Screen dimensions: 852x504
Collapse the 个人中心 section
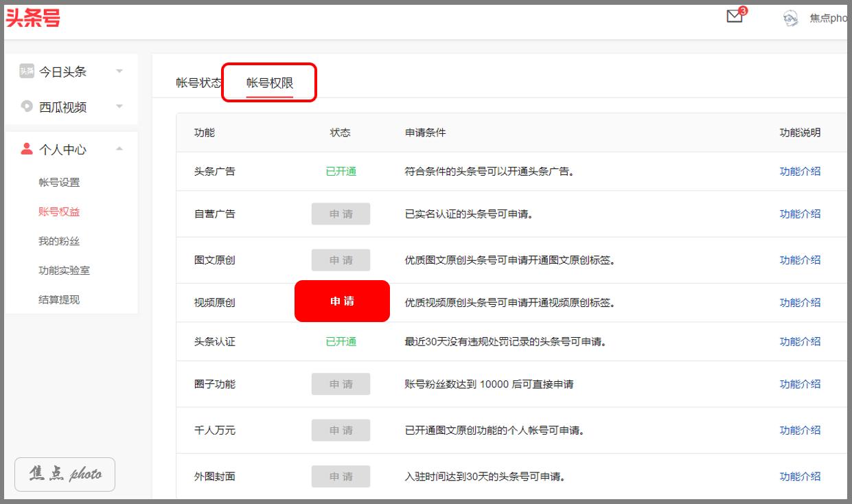coord(119,150)
